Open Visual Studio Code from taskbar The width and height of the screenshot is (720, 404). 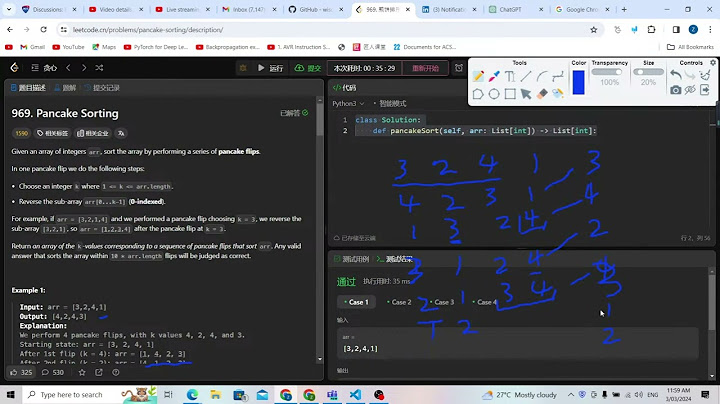(355, 395)
